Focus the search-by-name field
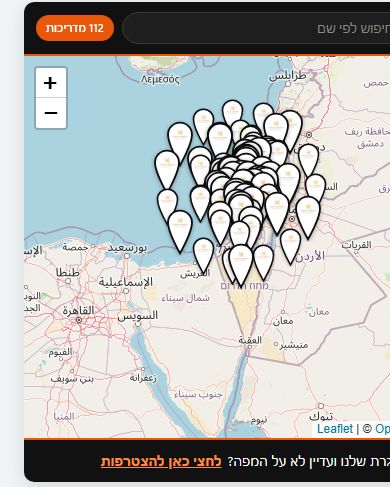390x487 pixels. pyautogui.click(x=256, y=28)
